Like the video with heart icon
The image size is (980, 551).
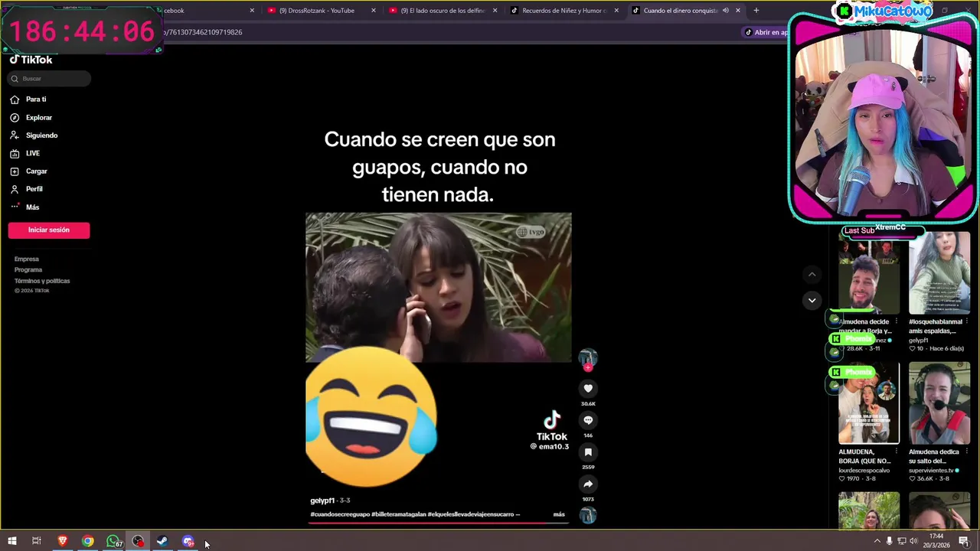coord(588,389)
